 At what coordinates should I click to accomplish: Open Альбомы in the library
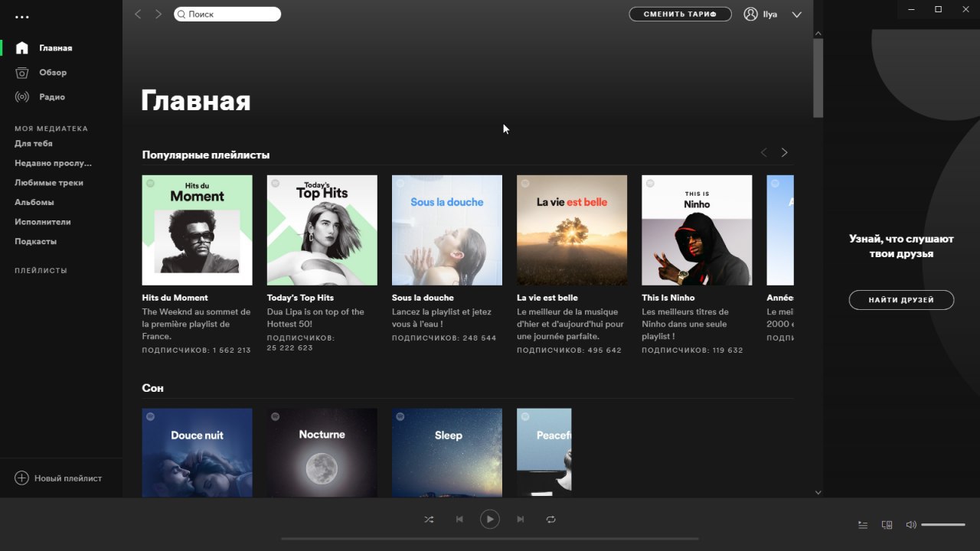pos(34,202)
